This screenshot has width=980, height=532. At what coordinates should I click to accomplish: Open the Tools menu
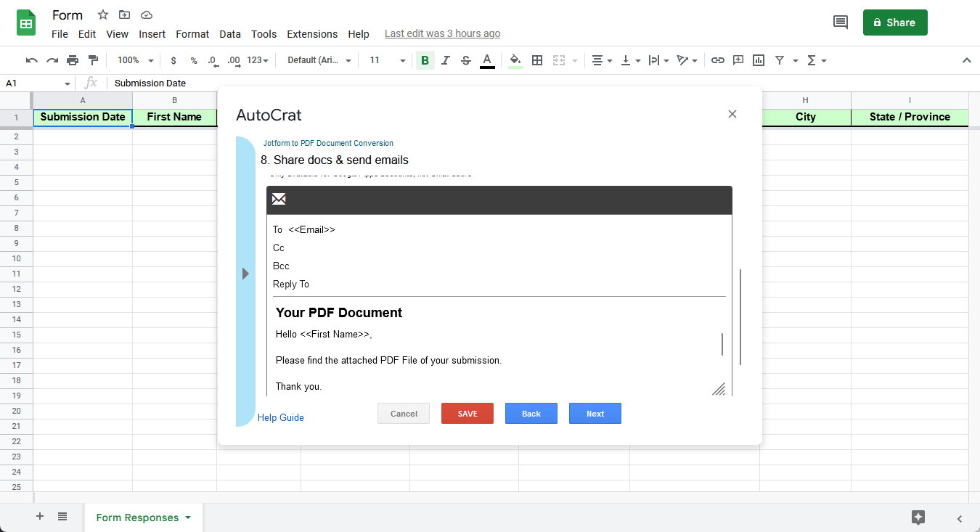click(x=264, y=34)
